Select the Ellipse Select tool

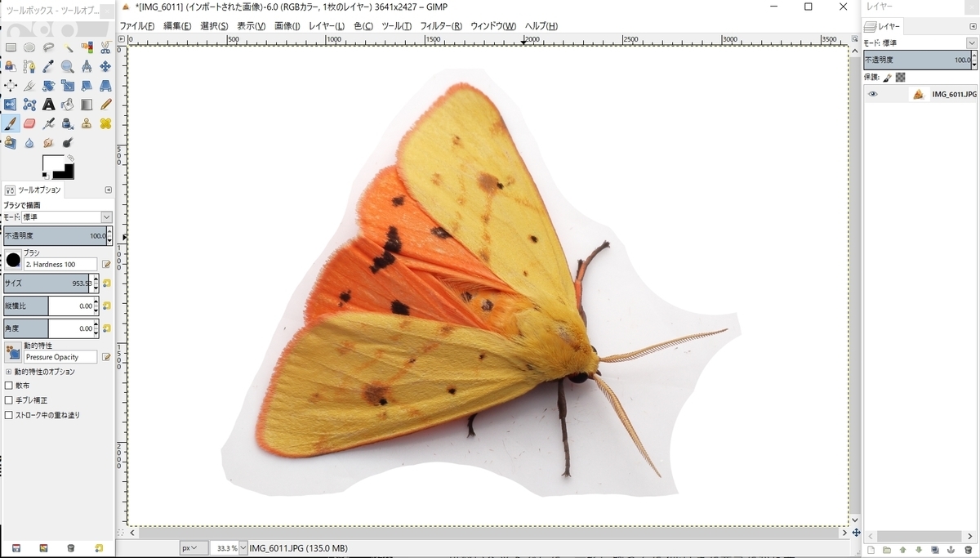(29, 47)
